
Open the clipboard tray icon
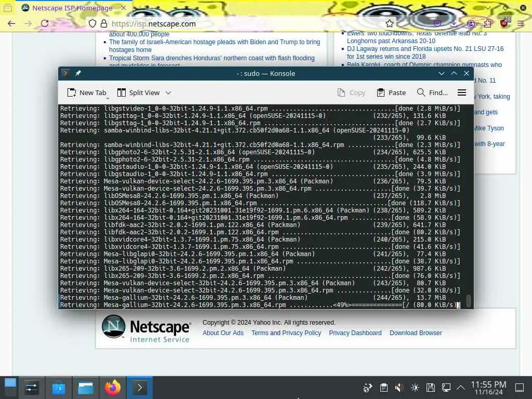384,388
